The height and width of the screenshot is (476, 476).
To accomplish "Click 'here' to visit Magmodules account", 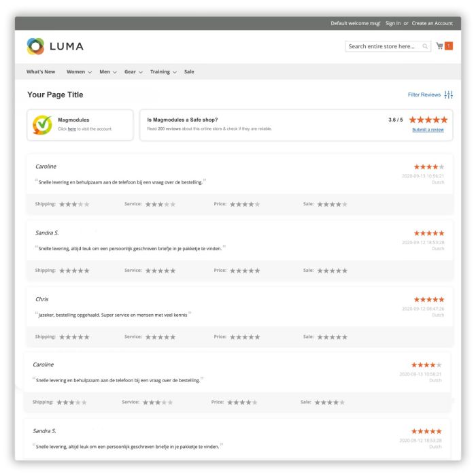I will tap(71, 129).
